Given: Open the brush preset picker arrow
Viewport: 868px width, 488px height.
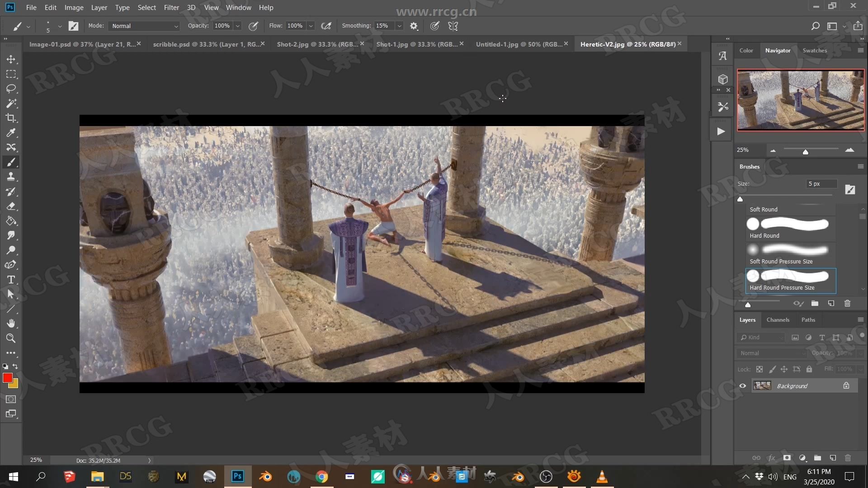Looking at the screenshot, I should tap(60, 27).
